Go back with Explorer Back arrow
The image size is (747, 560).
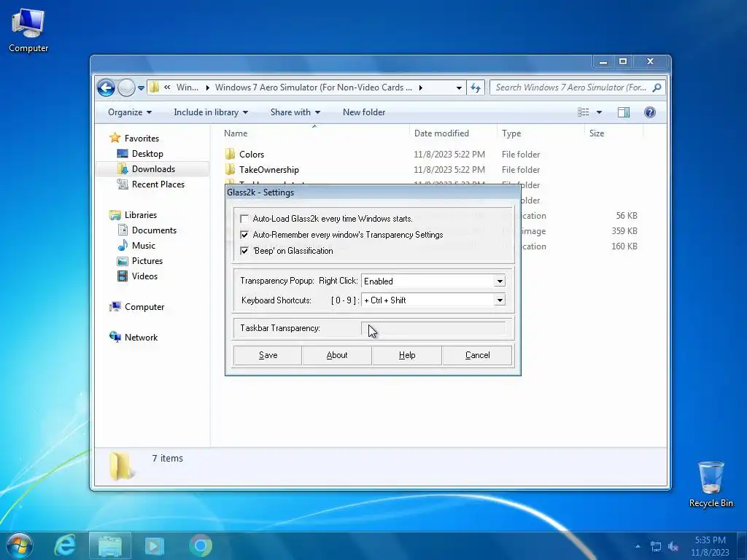click(106, 87)
